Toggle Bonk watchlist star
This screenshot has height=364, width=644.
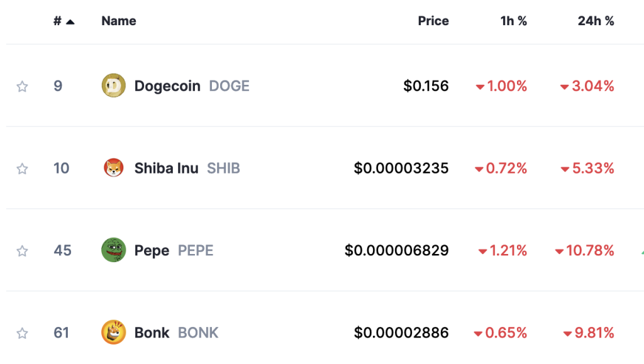(22, 333)
